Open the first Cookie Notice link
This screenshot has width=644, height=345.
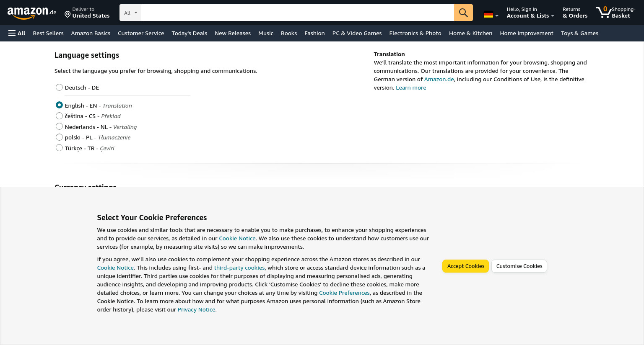[x=237, y=238]
